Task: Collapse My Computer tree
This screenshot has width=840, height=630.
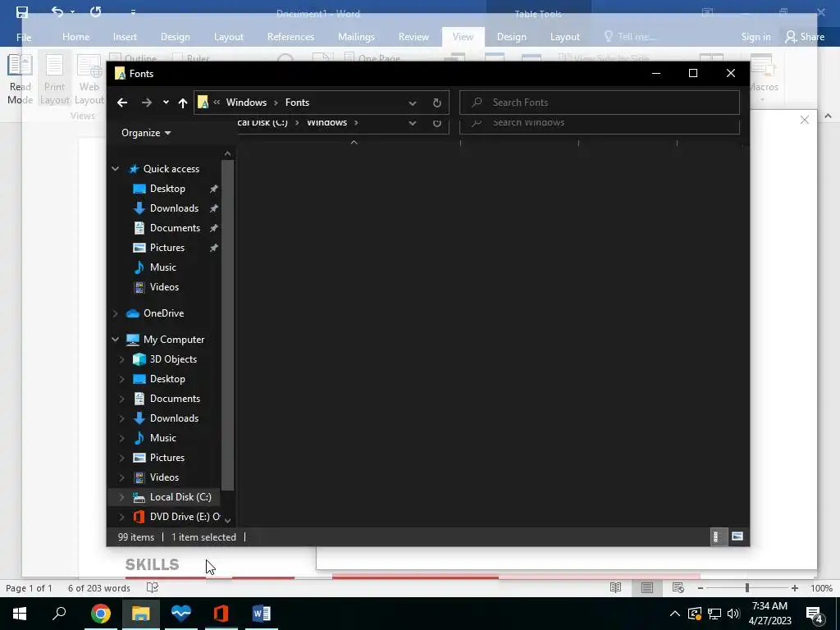Action: click(x=115, y=340)
